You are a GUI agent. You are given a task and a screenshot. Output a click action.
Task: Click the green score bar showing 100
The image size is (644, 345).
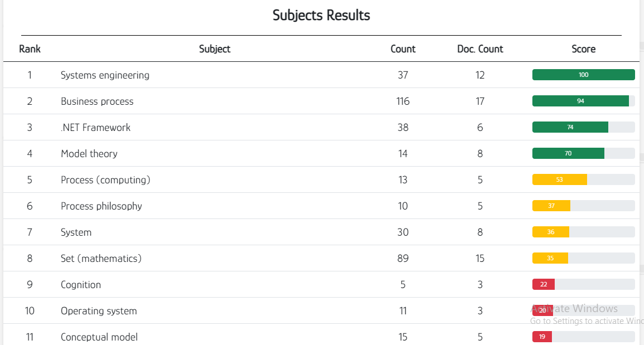point(583,75)
